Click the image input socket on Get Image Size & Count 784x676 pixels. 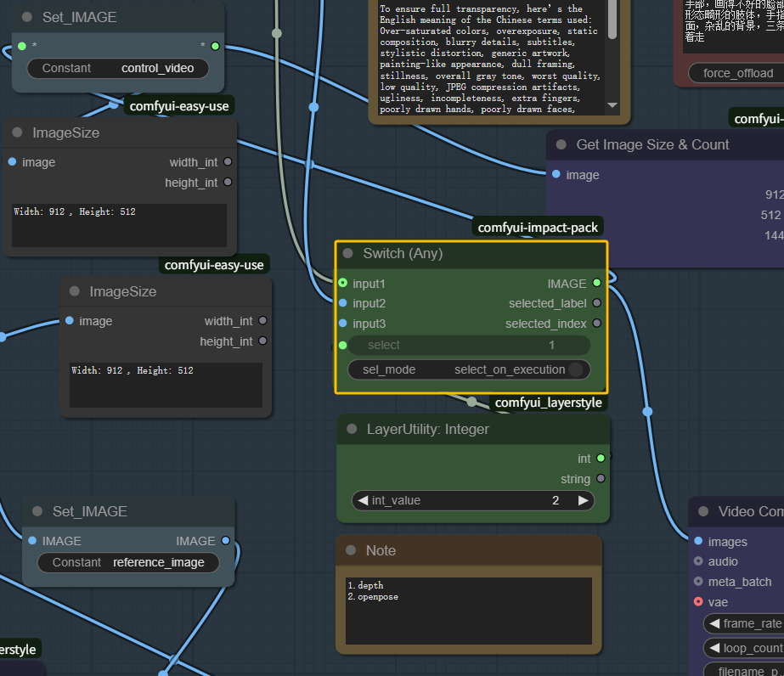tap(556, 174)
